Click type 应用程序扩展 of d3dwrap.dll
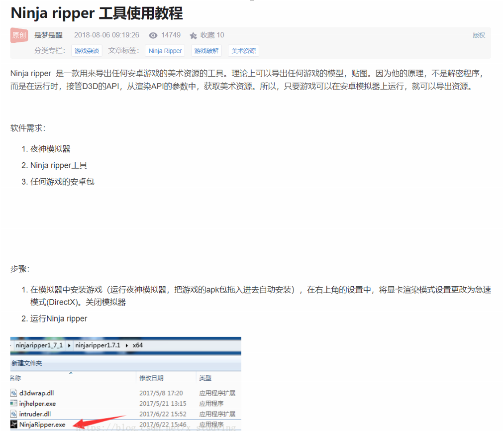 pyautogui.click(x=217, y=393)
